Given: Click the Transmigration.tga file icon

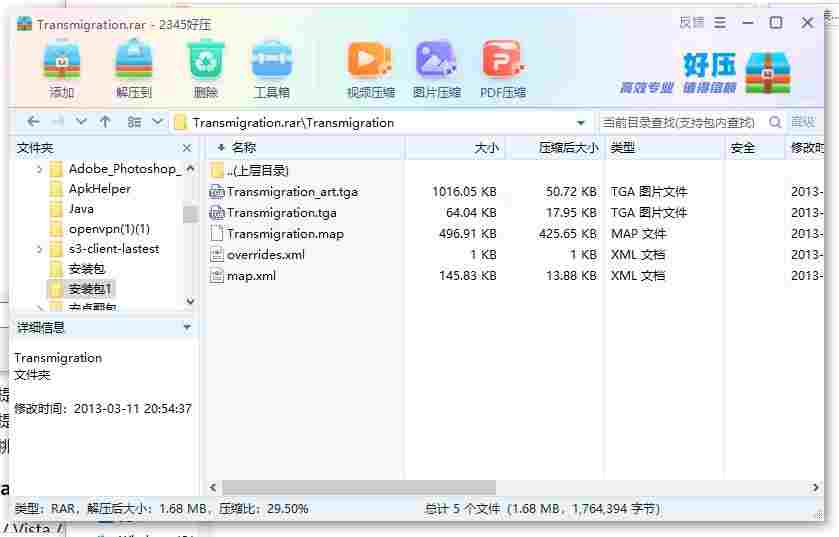Looking at the screenshot, I should [217, 213].
